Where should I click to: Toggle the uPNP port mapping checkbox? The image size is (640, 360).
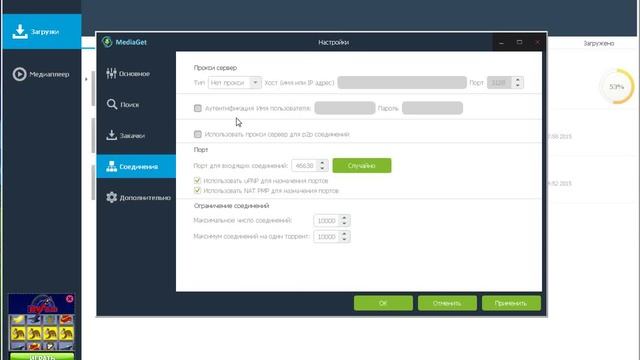pos(198,180)
